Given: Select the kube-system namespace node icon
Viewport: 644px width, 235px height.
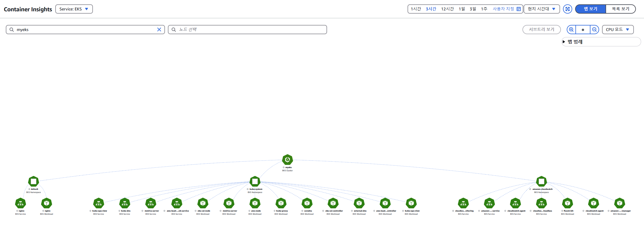Looking at the screenshot, I should [255, 181].
